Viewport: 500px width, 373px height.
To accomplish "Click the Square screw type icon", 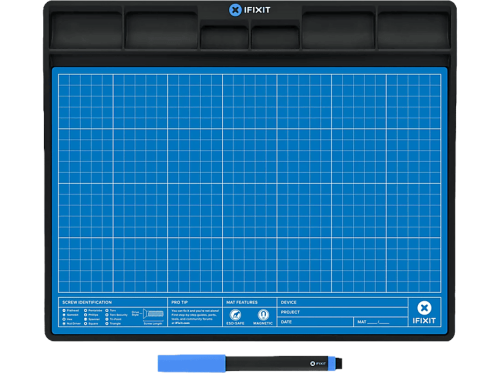I will tap(85, 324).
